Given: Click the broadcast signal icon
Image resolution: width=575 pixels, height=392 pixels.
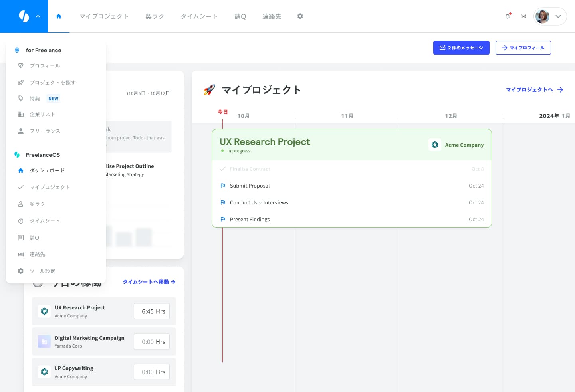Looking at the screenshot, I should tap(523, 16).
